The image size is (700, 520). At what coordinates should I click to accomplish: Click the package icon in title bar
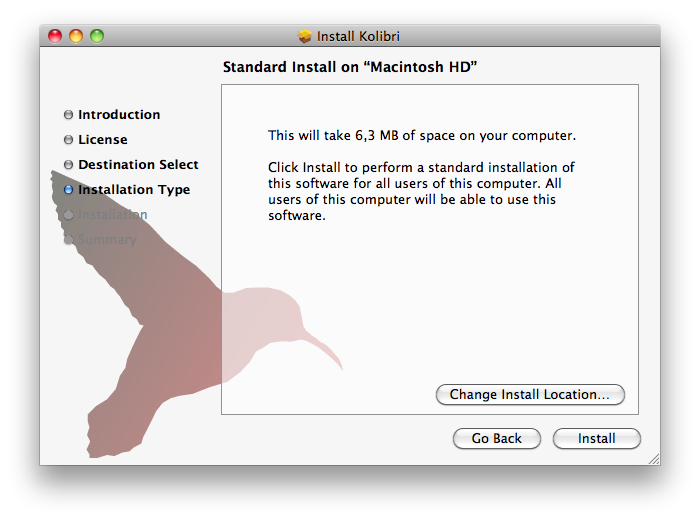pyautogui.click(x=304, y=36)
